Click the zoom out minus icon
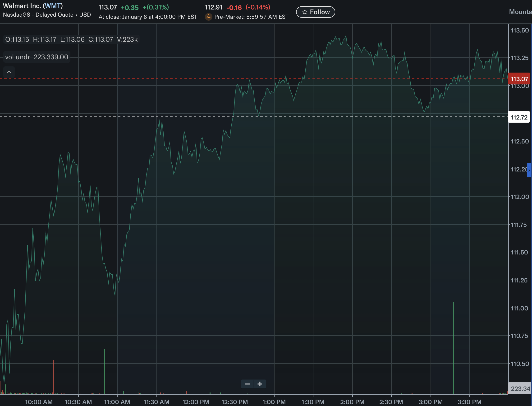Image resolution: width=532 pixels, height=406 pixels. (x=247, y=384)
